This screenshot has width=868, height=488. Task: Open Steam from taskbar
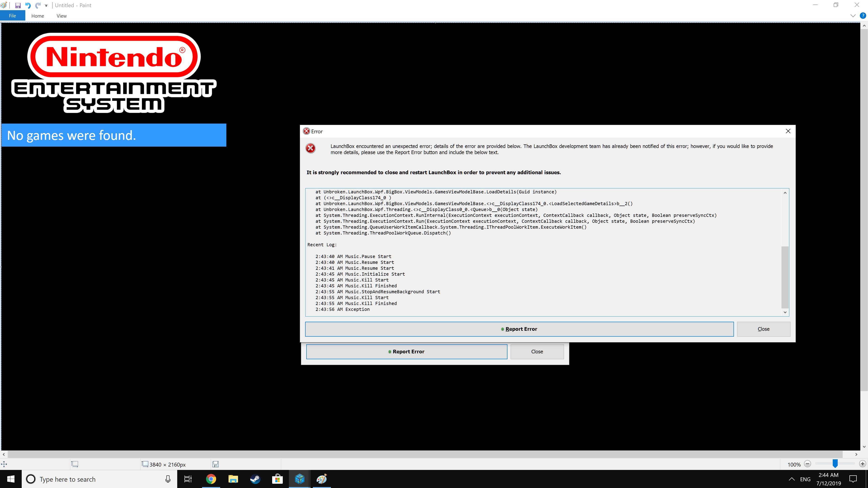(x=255, y=479)
